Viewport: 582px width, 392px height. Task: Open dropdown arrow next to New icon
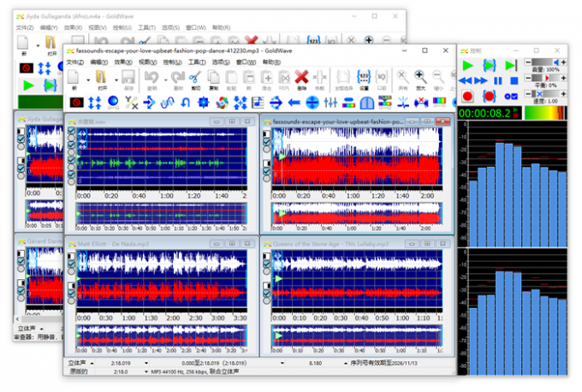pyautogui.click(x=88, y=80)
